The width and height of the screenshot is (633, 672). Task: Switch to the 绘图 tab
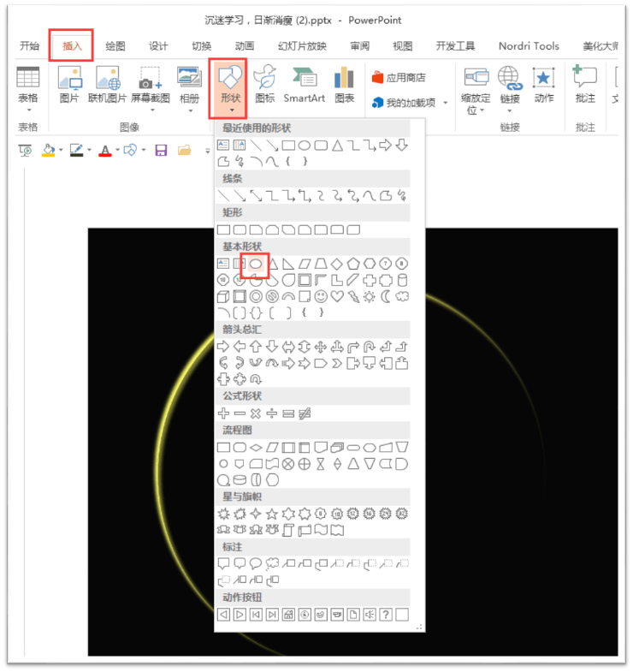[x=115, y=46]
